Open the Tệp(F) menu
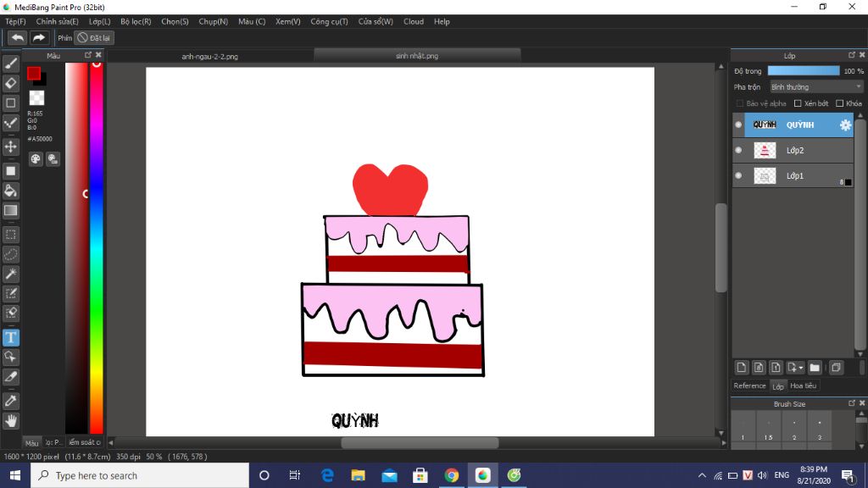This screenshot has height=488, width=868. (x=15, y=21)
